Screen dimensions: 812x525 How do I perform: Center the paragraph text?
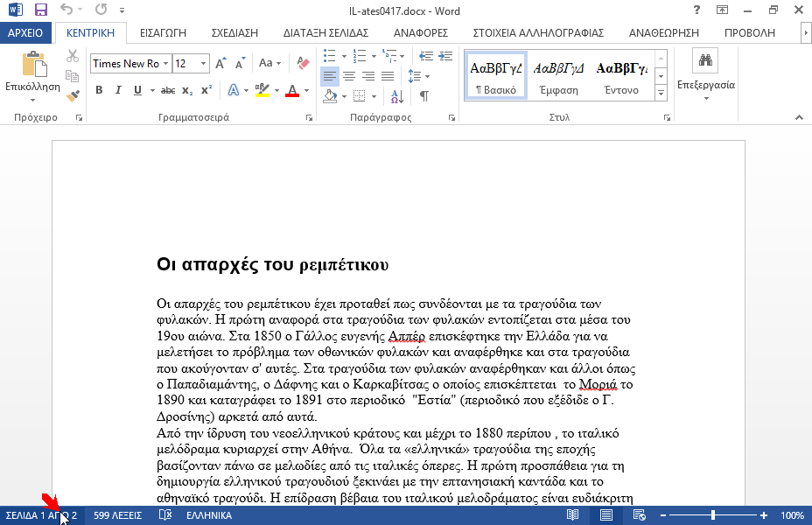[x=349, y=77]
